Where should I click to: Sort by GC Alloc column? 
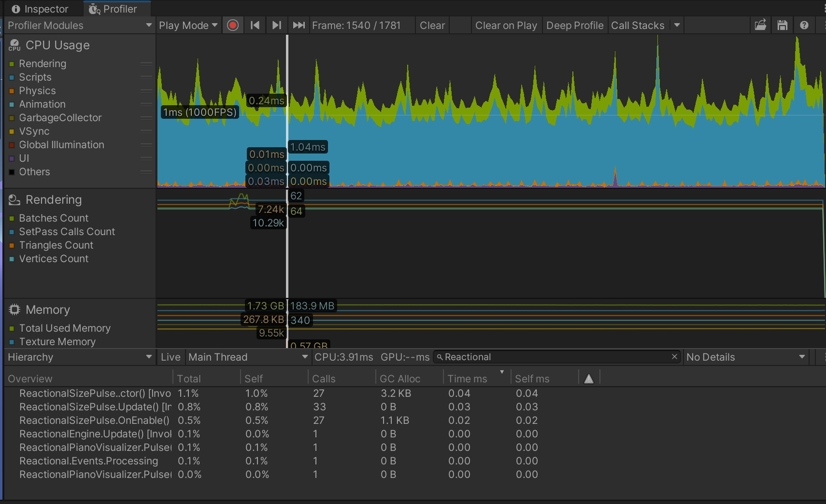(x=409, y=379)
